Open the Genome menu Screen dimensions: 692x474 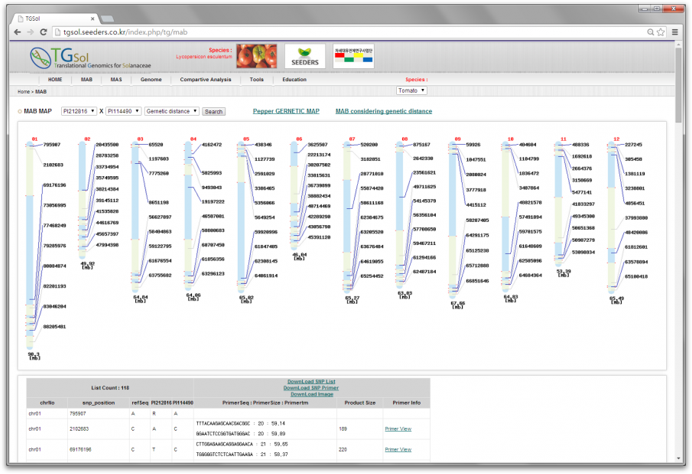(151, 79)
